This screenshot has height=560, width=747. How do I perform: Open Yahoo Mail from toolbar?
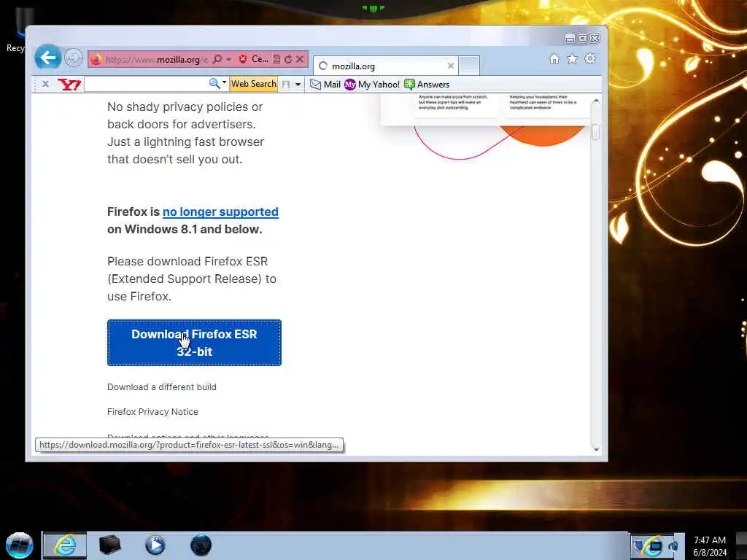tap(325, 85)
